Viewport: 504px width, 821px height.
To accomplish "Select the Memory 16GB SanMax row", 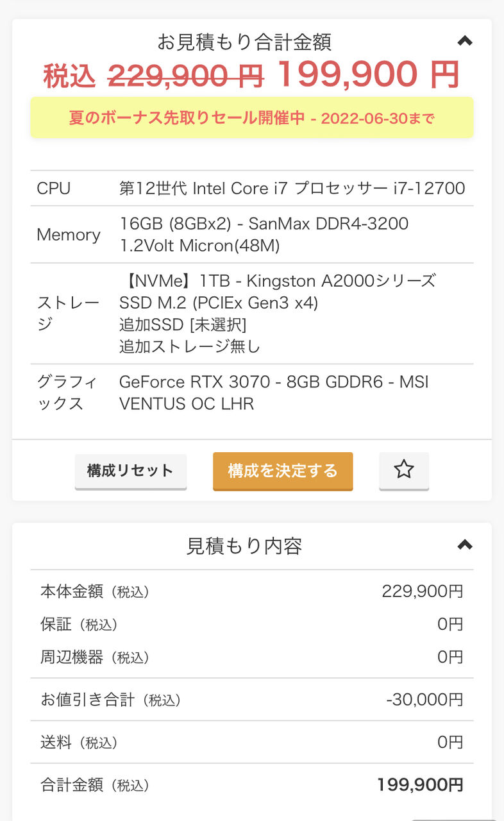I will 251,235.
